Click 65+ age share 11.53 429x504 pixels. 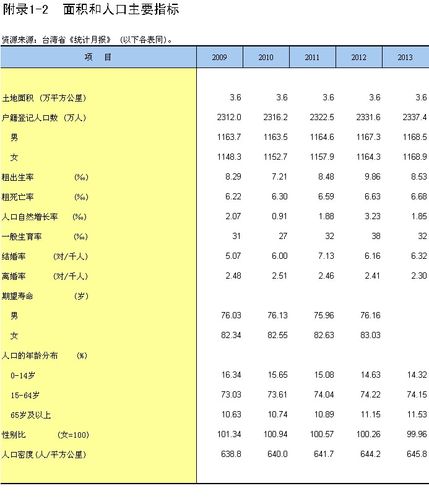[417, 415]
